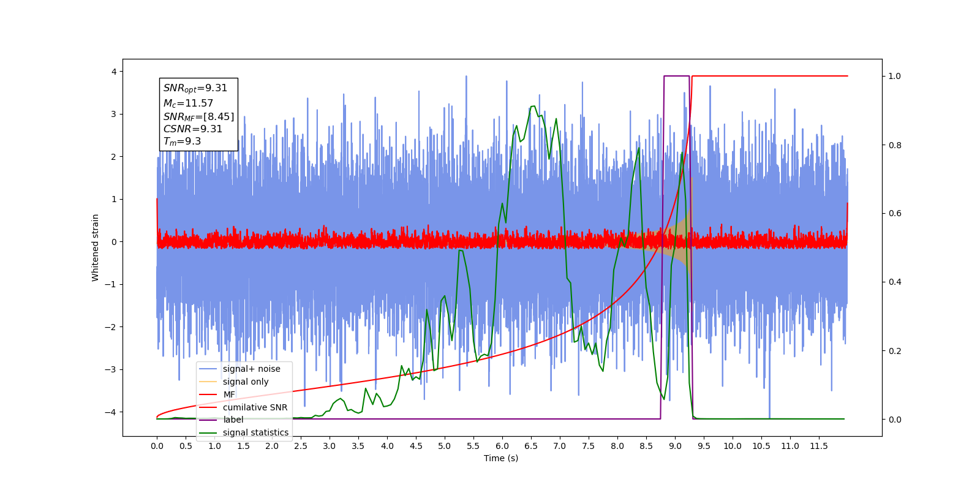This screenshot has width=980, height=490.
Task: Click the 0.2 tick on the right axis
Action: 895,351
